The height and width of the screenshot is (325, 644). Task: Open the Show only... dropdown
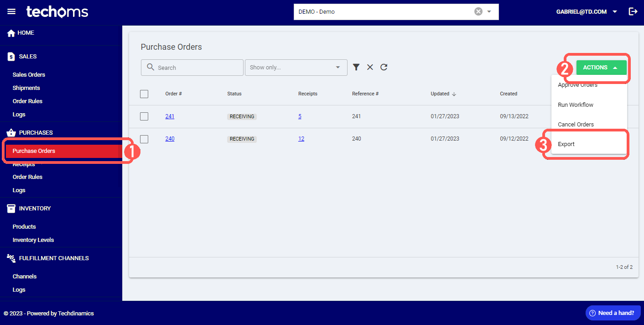[296, 67]
